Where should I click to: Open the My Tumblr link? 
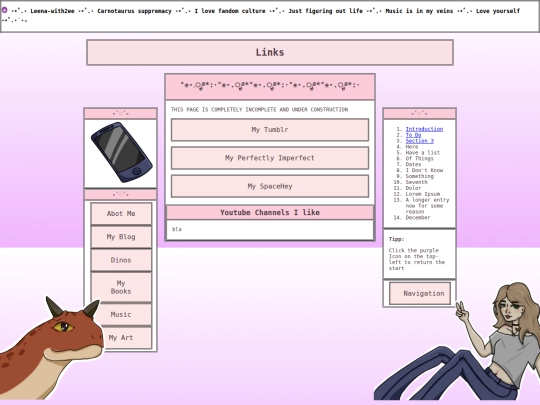pos(270,130)
